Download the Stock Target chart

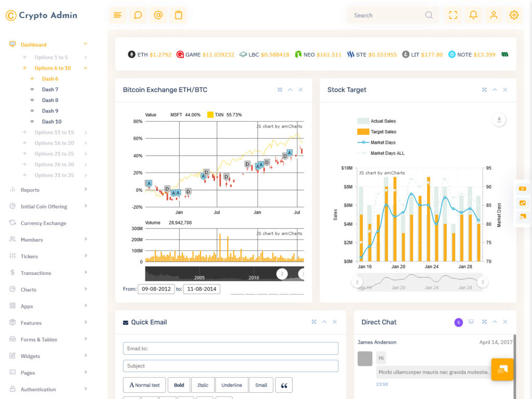tap(499, 120)
